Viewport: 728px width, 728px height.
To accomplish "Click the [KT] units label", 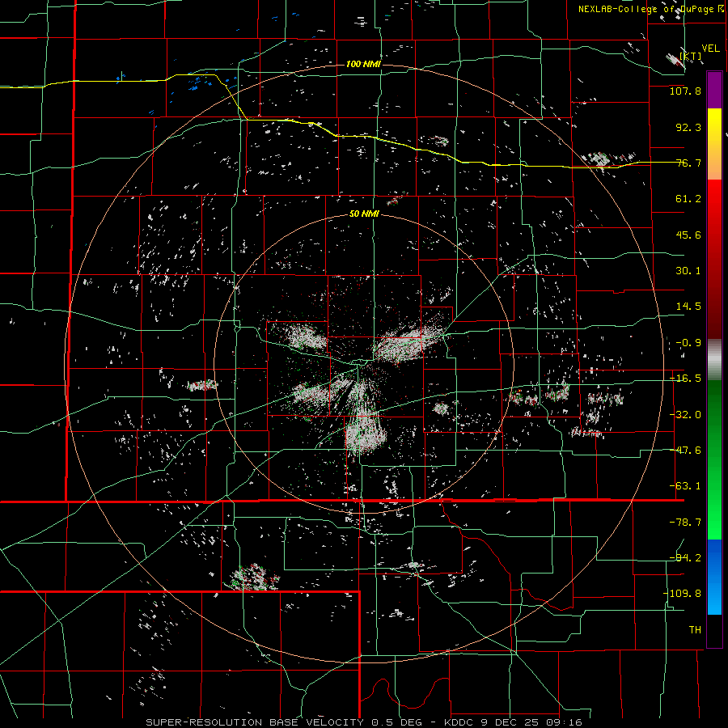I will 691,56.
